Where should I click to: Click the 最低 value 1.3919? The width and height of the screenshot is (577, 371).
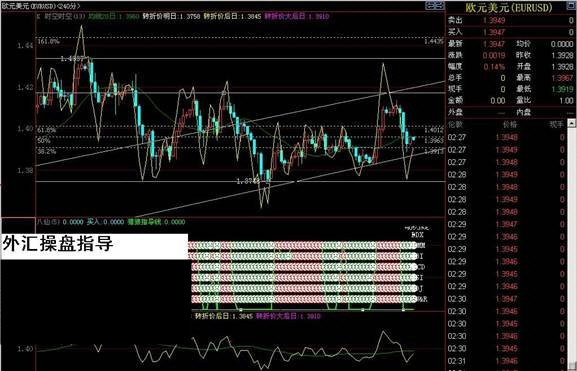point(562,89)
